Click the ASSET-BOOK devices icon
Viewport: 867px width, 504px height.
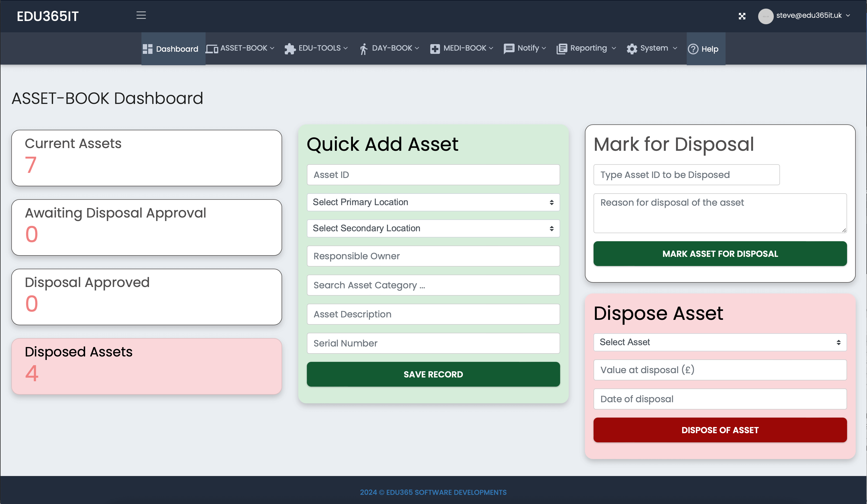pos(212,49)
